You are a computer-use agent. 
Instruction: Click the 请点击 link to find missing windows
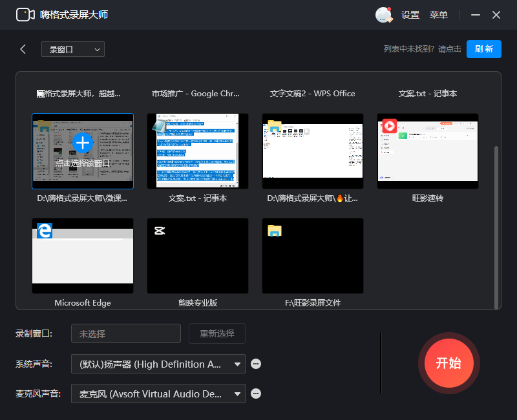[449, 49]
